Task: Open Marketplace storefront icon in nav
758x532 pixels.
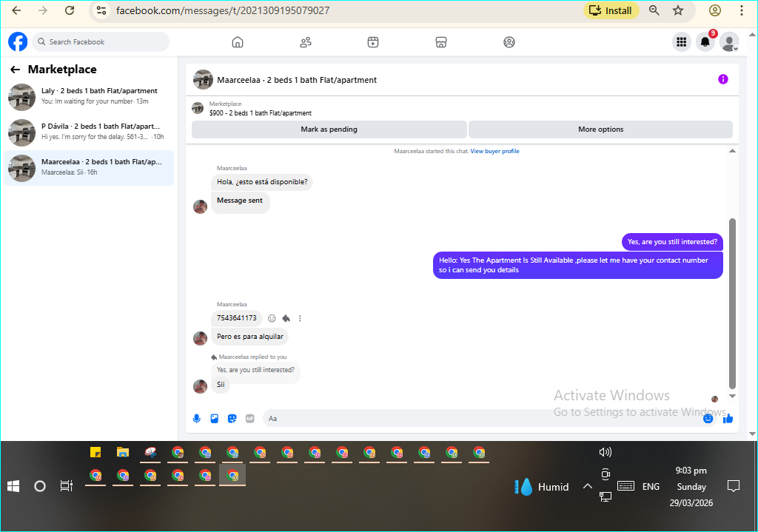Action: click(441, 42)
